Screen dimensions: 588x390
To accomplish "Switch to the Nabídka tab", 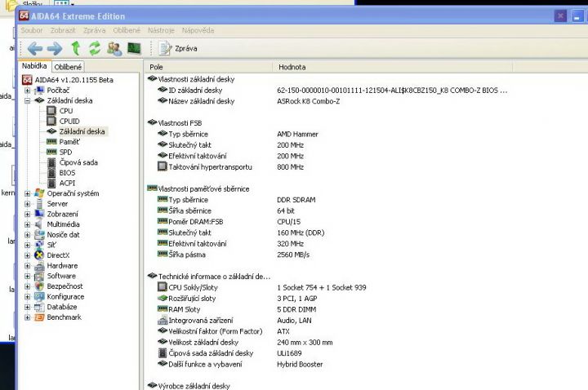I will (x=34, y=66).
